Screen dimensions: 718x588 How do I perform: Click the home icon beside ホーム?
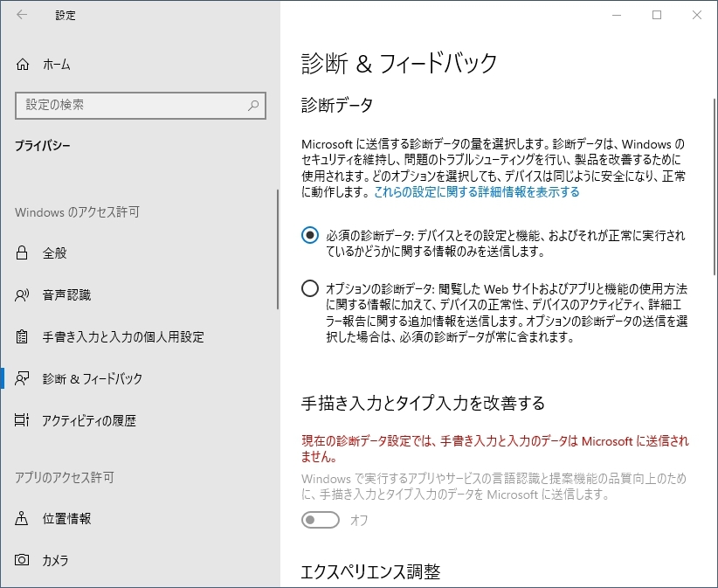coord(23,65)
